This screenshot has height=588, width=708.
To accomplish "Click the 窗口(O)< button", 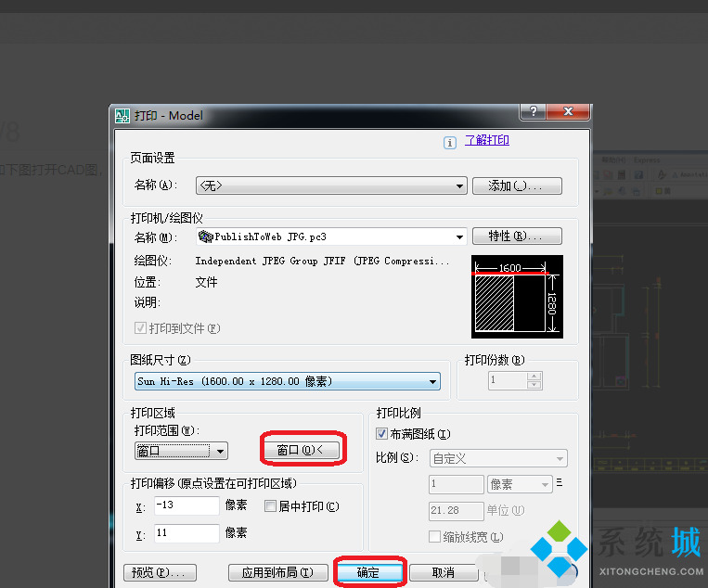I will [303, 450].
